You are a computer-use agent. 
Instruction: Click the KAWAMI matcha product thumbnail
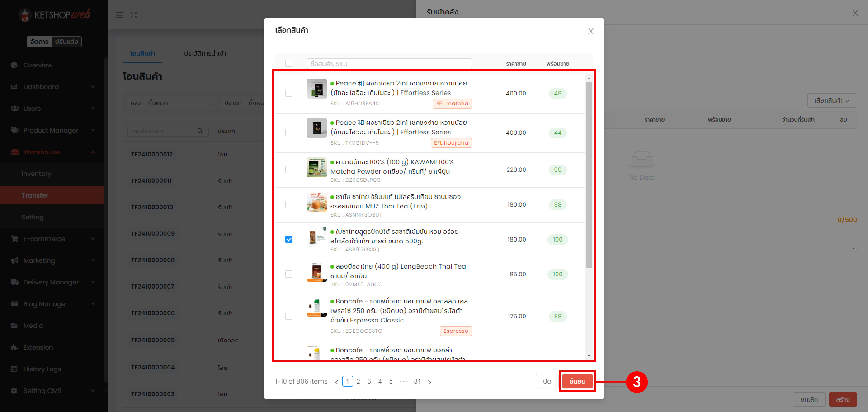point(317,167)
